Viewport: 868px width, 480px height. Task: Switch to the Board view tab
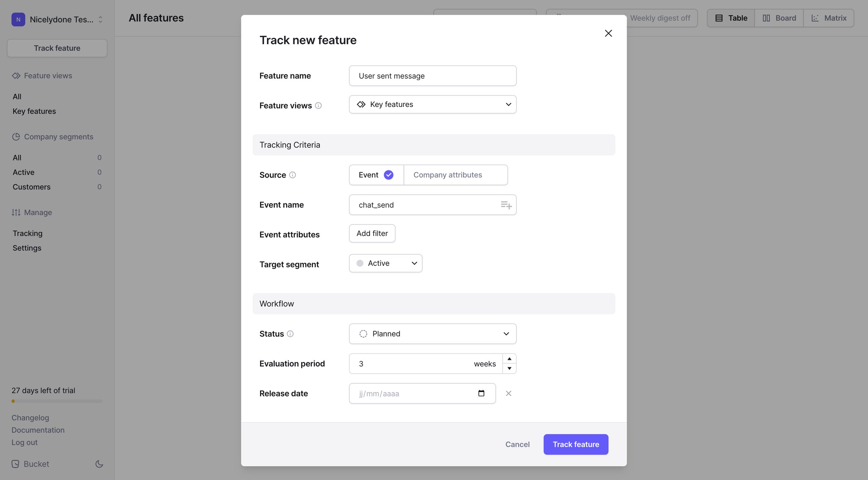779,18
